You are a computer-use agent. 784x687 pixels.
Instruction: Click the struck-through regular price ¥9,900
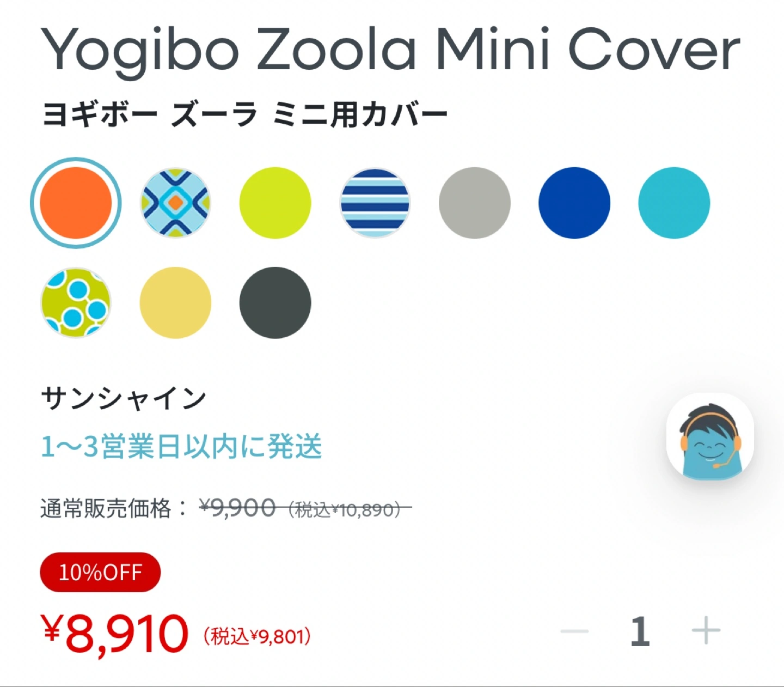click(237, 508)
